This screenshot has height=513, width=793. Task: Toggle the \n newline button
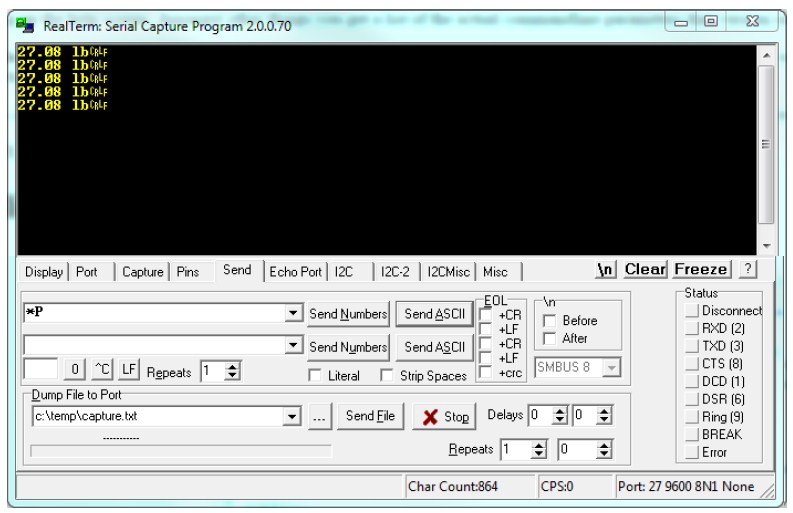tap(605, 269)
